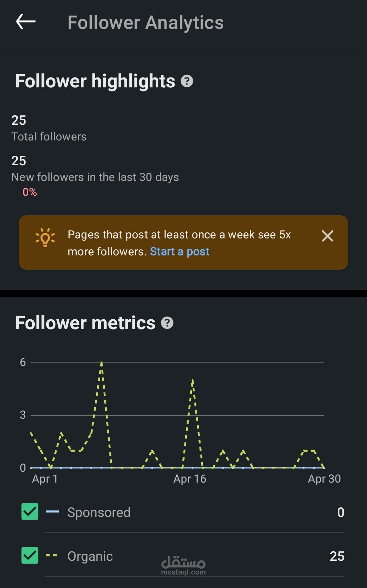This screenshot has width=367, height=588.
Task: Tap the Sponsored blue line swatch
Action: (x=52, y=512)
